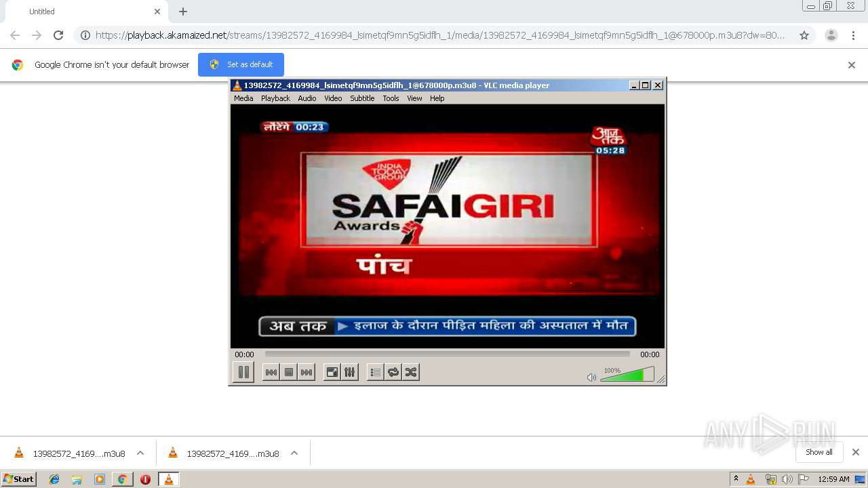
Task: Reload the page in Chrome
Action: click(x=58, y=35)
